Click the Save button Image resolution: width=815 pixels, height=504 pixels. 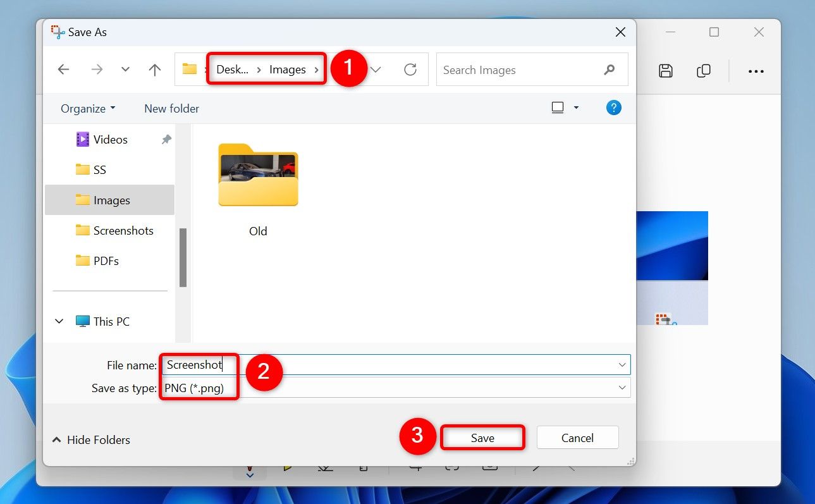click(482, 437)
